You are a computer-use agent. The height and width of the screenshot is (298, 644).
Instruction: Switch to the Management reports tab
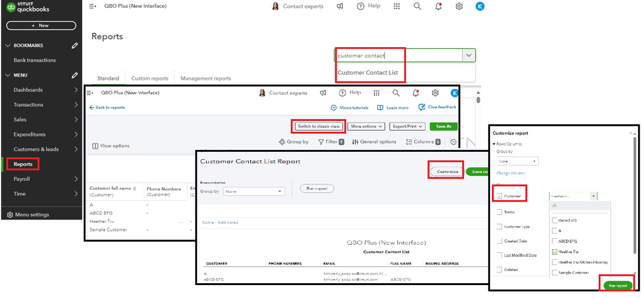(206, 79)
